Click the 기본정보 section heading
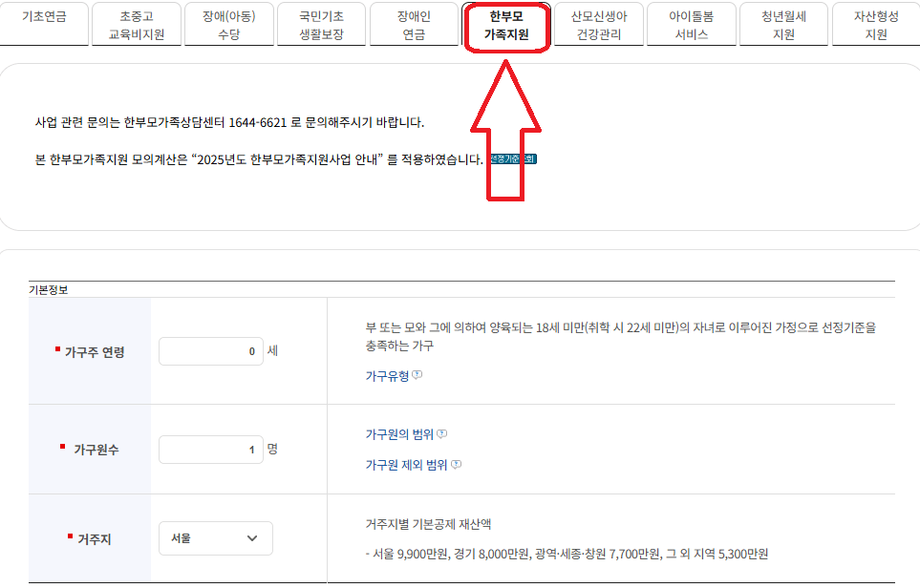This screenshot has width=920, height=588. (49, 289)
